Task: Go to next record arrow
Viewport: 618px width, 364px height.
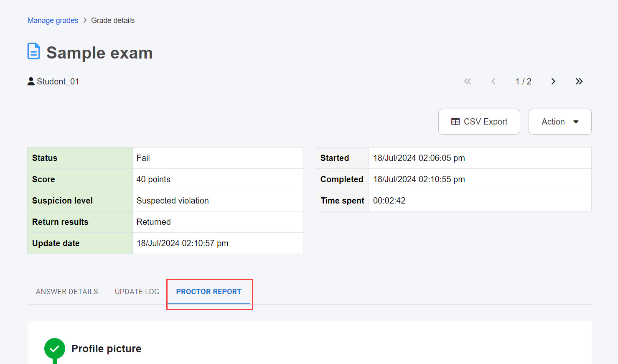Action: (x=553, y=81)
